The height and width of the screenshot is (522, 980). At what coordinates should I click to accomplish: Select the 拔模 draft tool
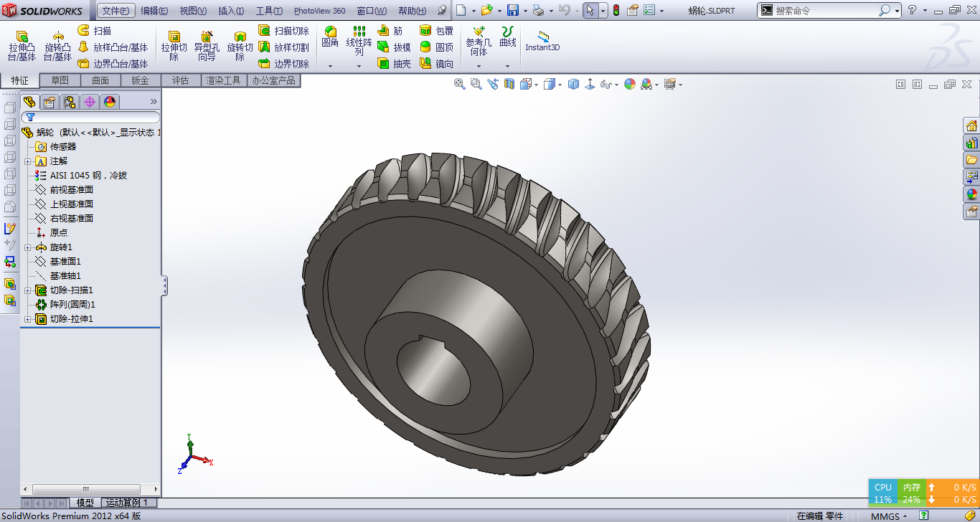click(394, 47)
